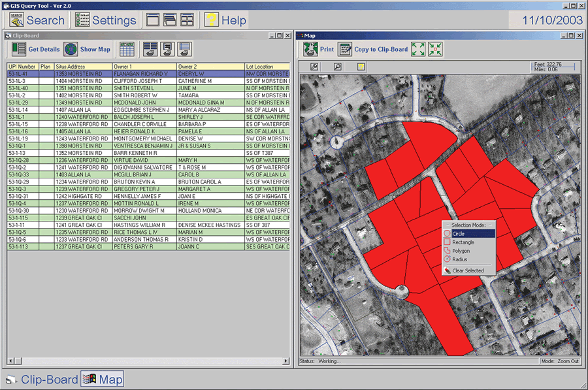This screenshot has height=390, width=588.
Task: Click Get Details in Clip-Board toolbar
Action: [36, 49]
